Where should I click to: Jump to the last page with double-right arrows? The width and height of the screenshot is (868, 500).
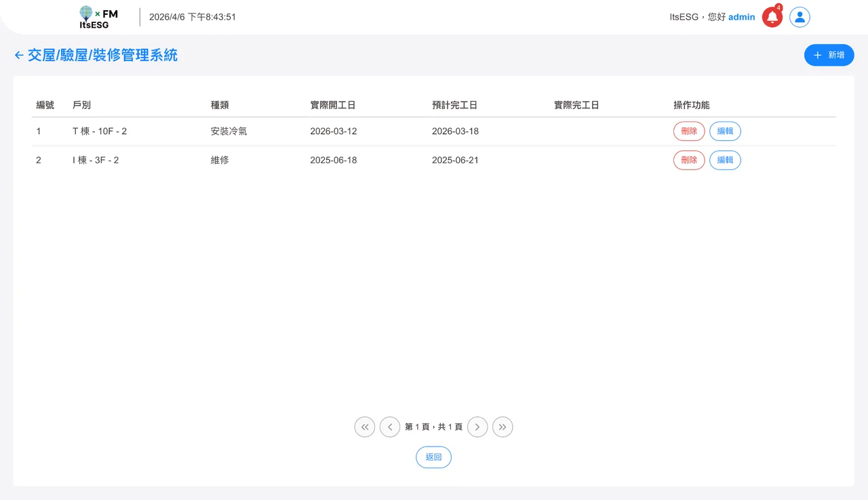click(x=502, y=427)
